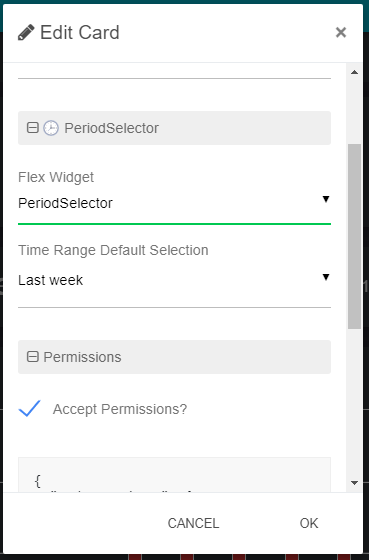The width and height of the screenshot is (369, 560).
Task: Open the Flex Widget dropdown
Action: coord(174,203)
